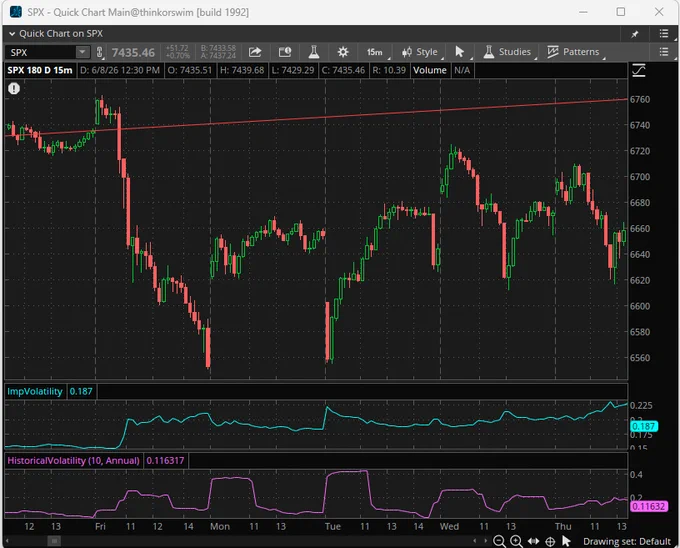Click the L: 7429.29 low value
The width and height of the screenshot is (680, 548).
click(x=293, y=70)
